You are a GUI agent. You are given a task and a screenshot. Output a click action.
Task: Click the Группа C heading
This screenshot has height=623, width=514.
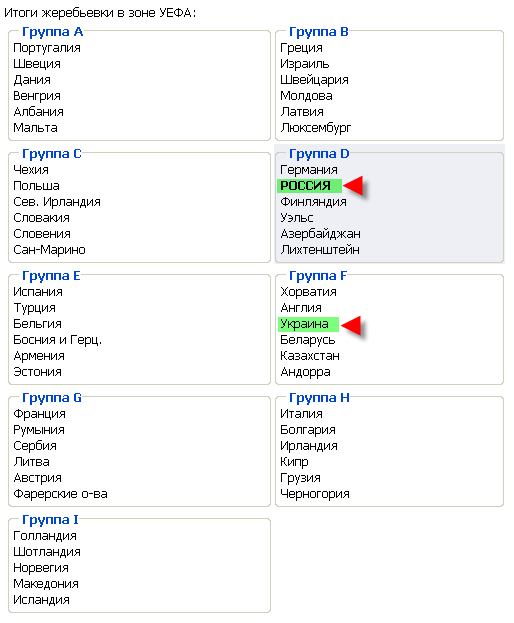pyautogui.click(x=52, y=153)
